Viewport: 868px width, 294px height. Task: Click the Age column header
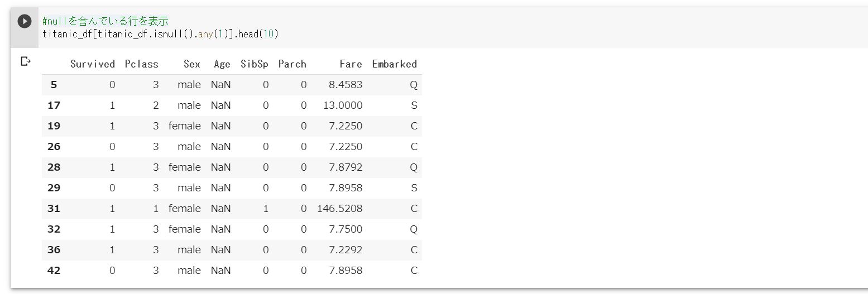(x=222, y=64)
